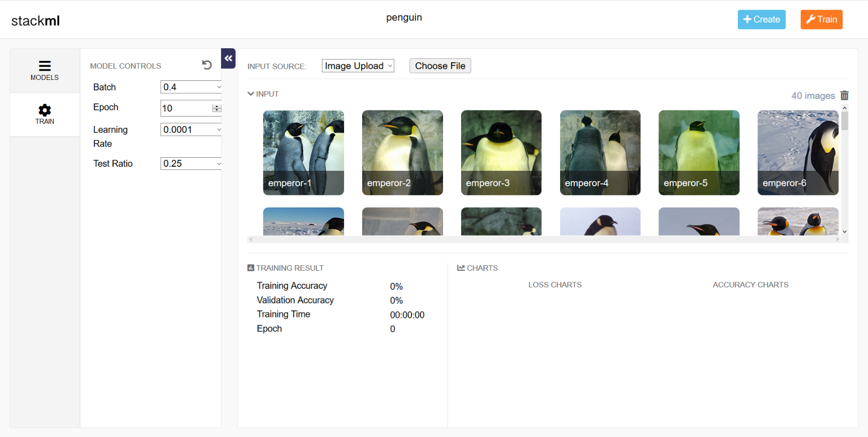
Task: Click the image gallery vertical scrollbar
Action: pyautogui.click(x=845, y=121)
